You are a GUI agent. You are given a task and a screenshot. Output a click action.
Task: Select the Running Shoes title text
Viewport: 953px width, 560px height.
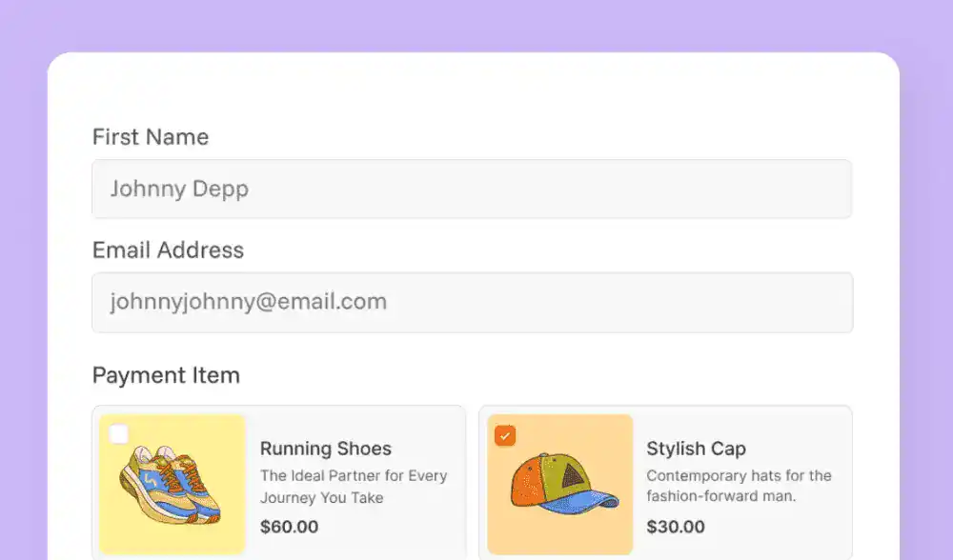pos(326,449)
